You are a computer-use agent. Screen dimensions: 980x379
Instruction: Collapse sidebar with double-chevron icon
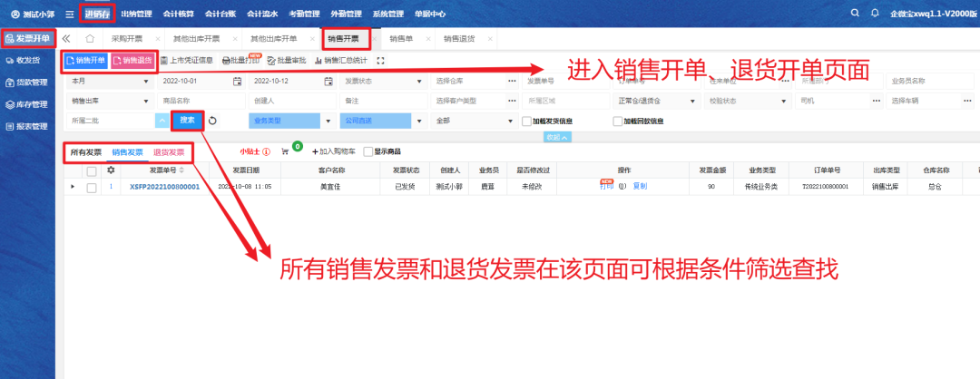coord(66,39)
